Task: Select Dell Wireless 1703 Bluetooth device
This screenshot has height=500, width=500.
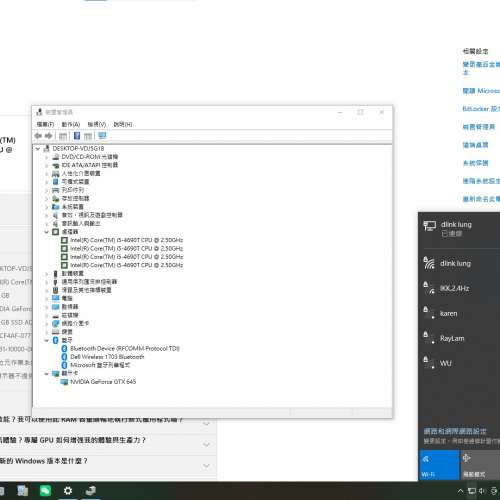Action: click(x=107, y=357)
